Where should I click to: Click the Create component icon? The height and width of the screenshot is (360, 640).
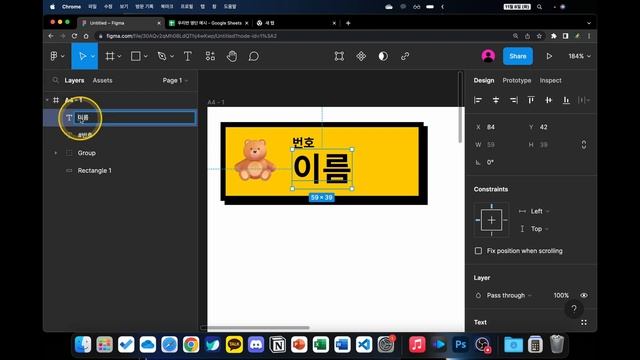pyautogui.click(x=361, y=56)
